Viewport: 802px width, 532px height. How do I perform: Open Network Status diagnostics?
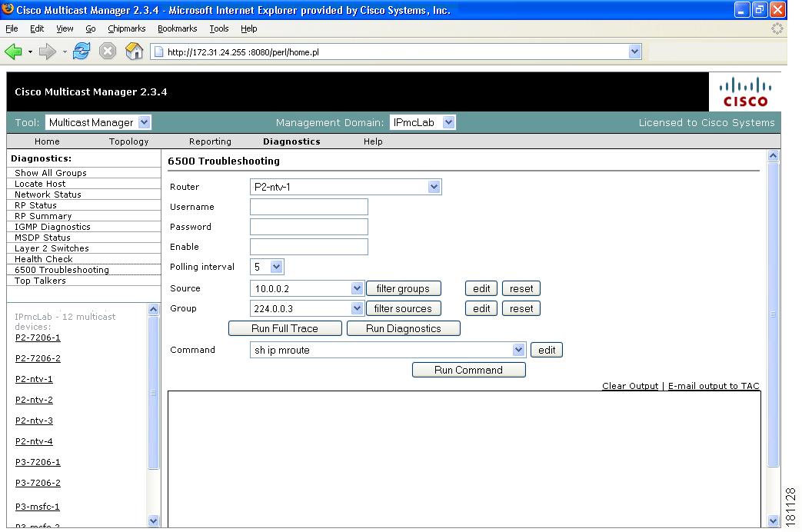tap(48, 195)
